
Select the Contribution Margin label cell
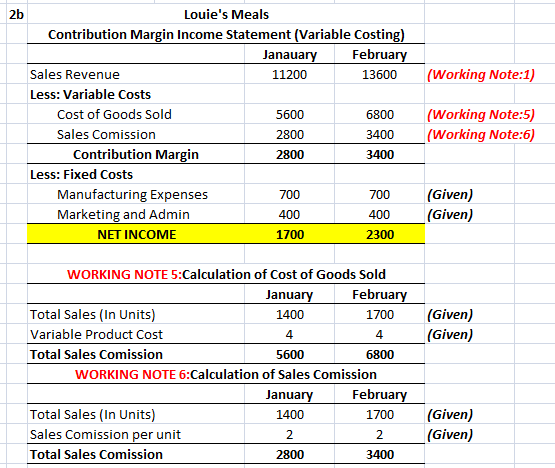click(136, 154)
